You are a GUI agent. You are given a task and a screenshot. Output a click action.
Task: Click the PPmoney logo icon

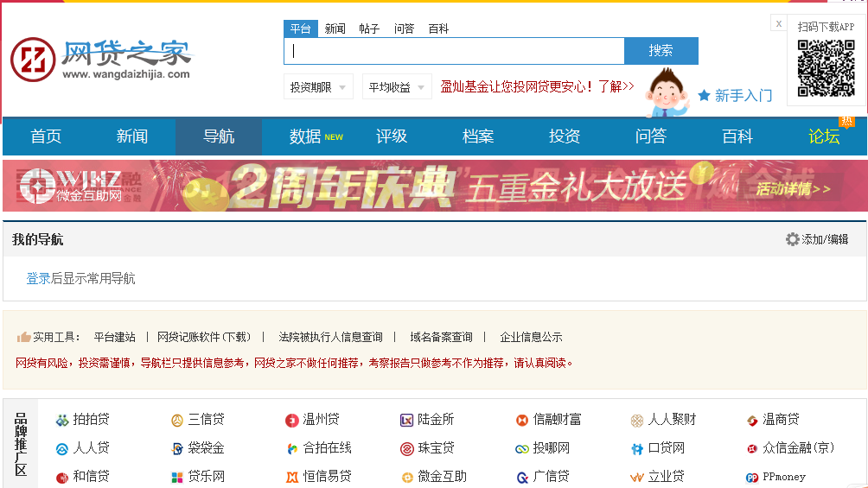(x=752, y=477)
